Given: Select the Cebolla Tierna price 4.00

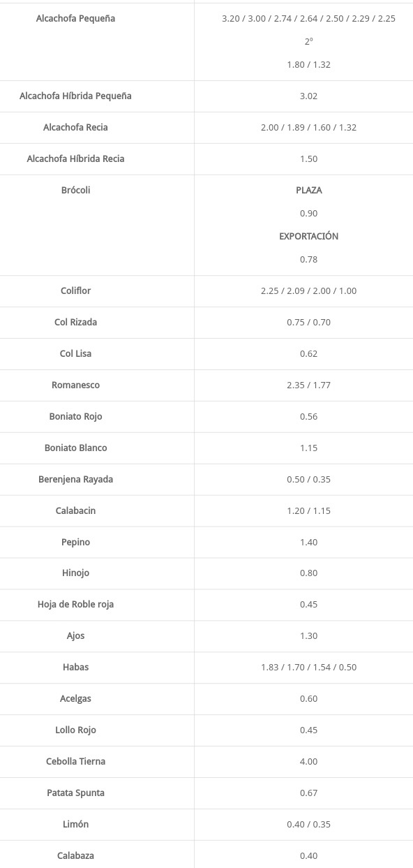Looking at the screenshot, I should (x=308, y=762).
